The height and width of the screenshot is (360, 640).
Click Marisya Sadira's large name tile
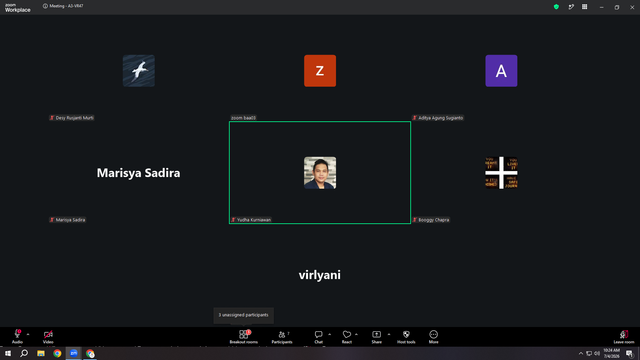138,173
